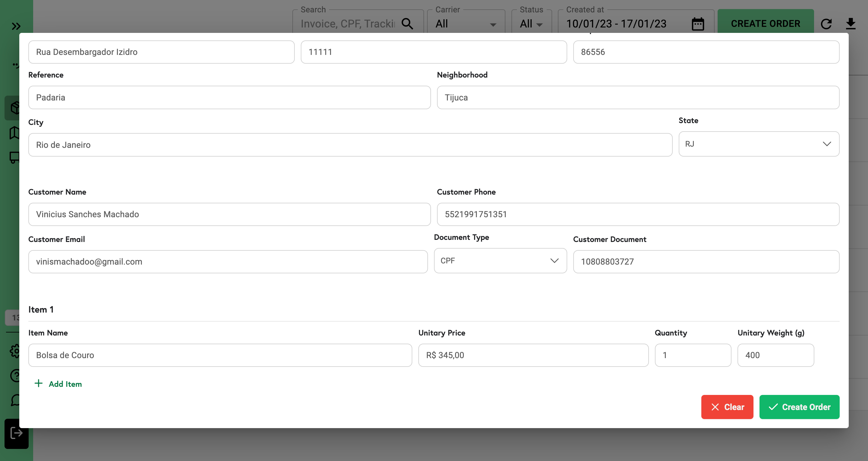This screenshot has height=461, width=868.
Task: Expand the sidebar with double-chevron icon
Action: (x=16, y=26)
